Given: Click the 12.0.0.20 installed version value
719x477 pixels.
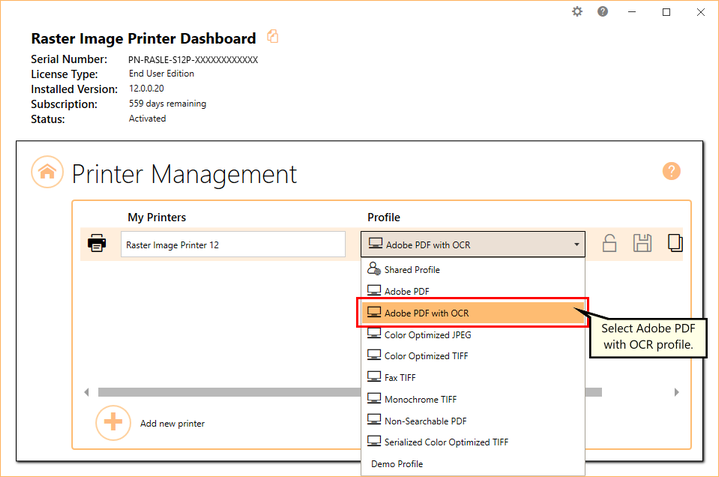Looking at the screenshot, I should 146,89.
